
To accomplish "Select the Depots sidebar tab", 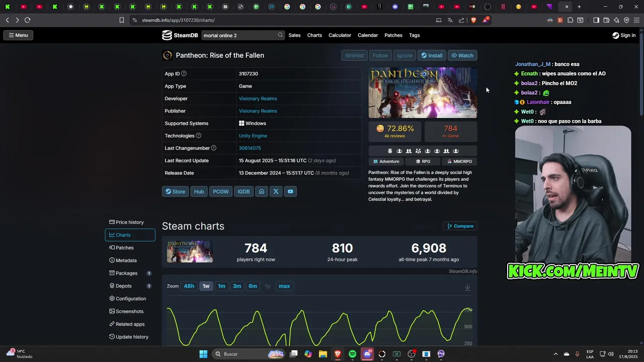I will pyautogui.click(x=130, y=286).
